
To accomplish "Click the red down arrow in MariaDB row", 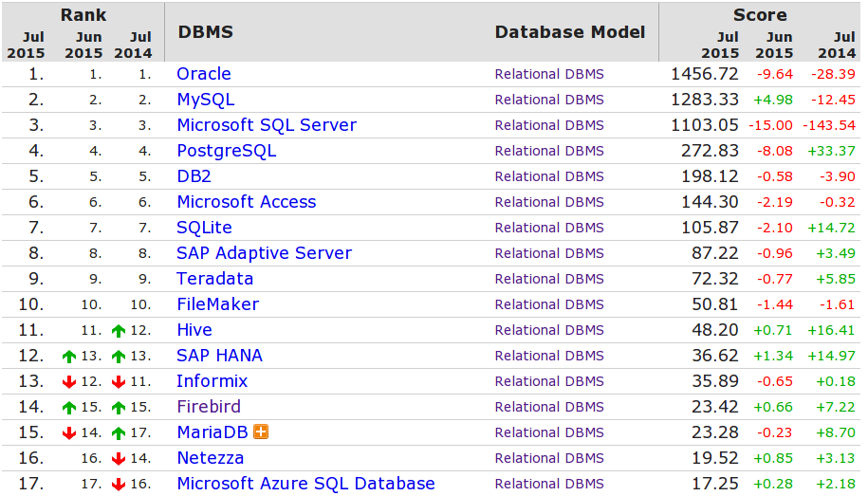I will (x=68, y=432).
